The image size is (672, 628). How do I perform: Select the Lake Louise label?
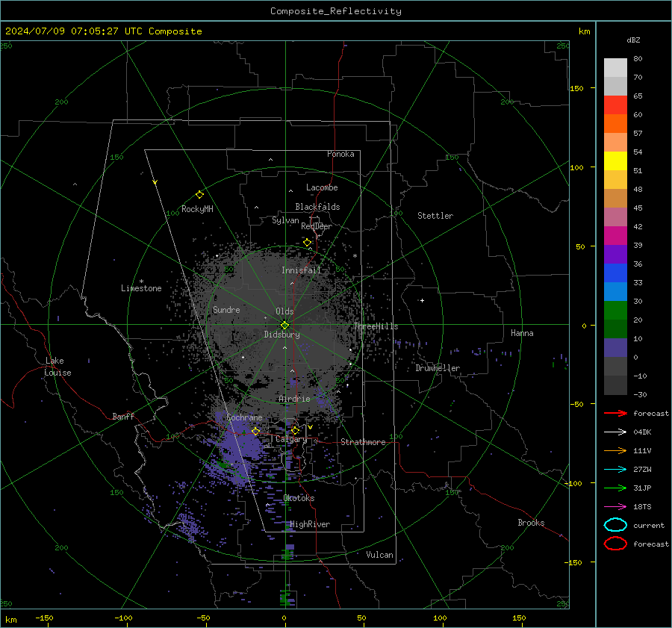pos(57,367)
